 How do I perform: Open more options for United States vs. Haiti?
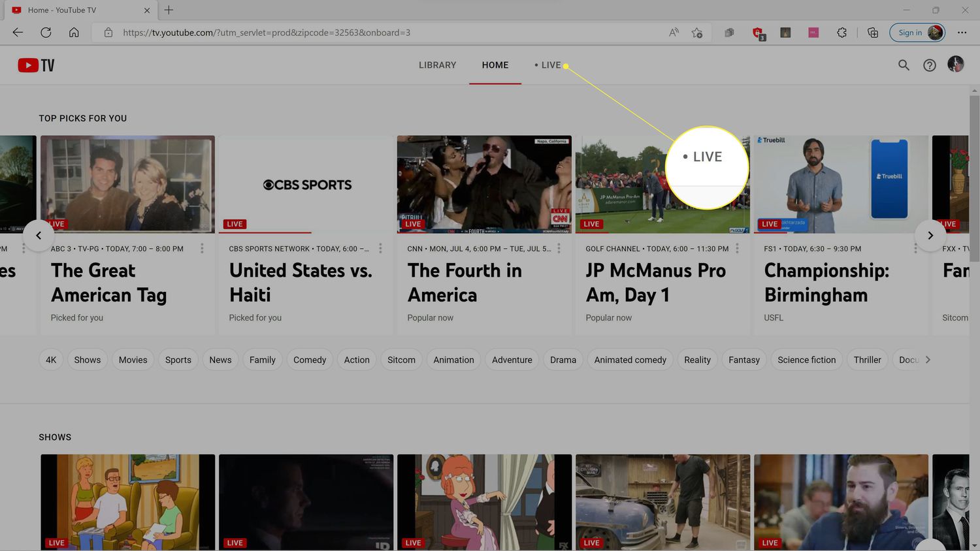[380, 249]
